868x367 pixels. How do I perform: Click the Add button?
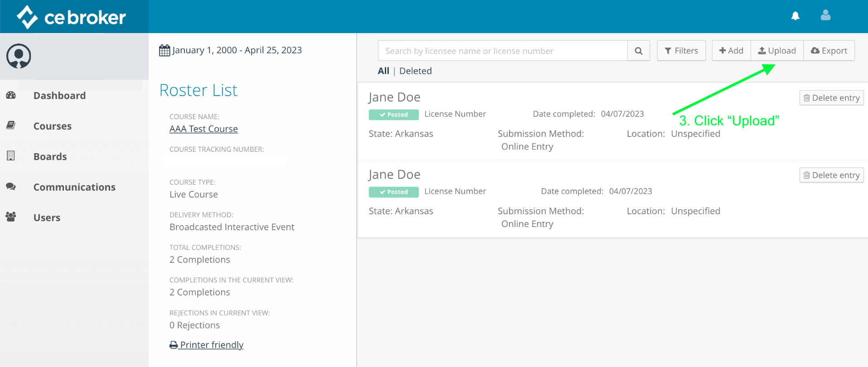pyautogui.click(x=731, y=51)
